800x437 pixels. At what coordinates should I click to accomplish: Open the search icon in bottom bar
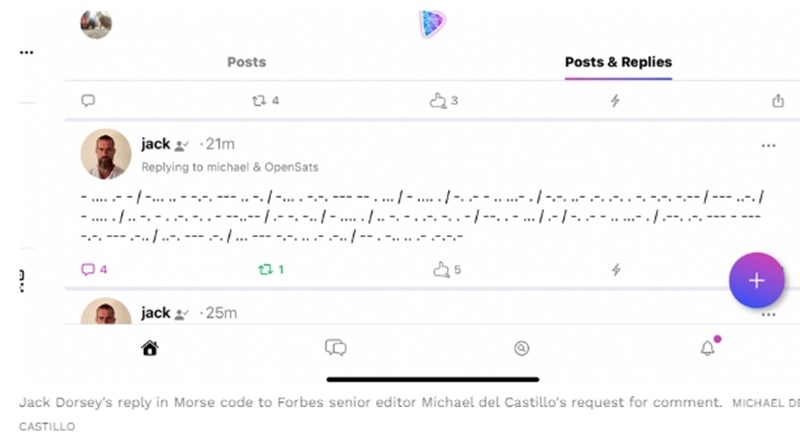(521, 348)
